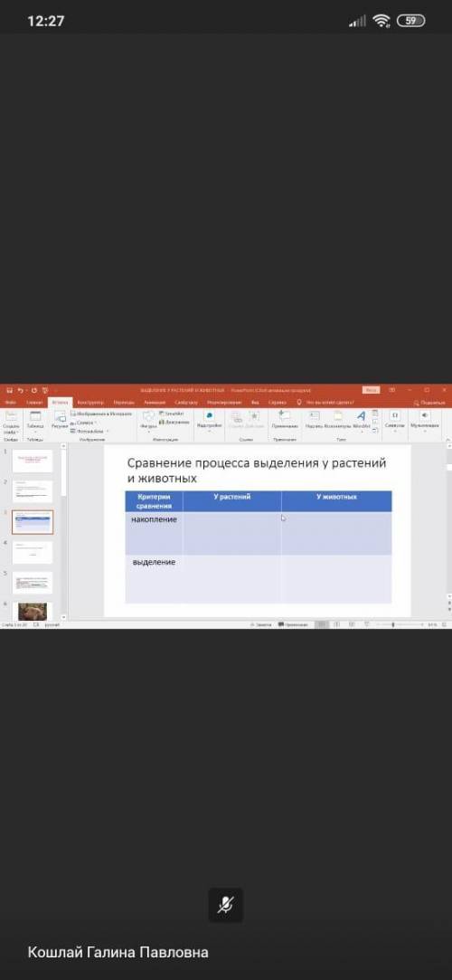Expand the Фотоальбом dropdown arrow
Screen dimensions: 452x980
108,432
